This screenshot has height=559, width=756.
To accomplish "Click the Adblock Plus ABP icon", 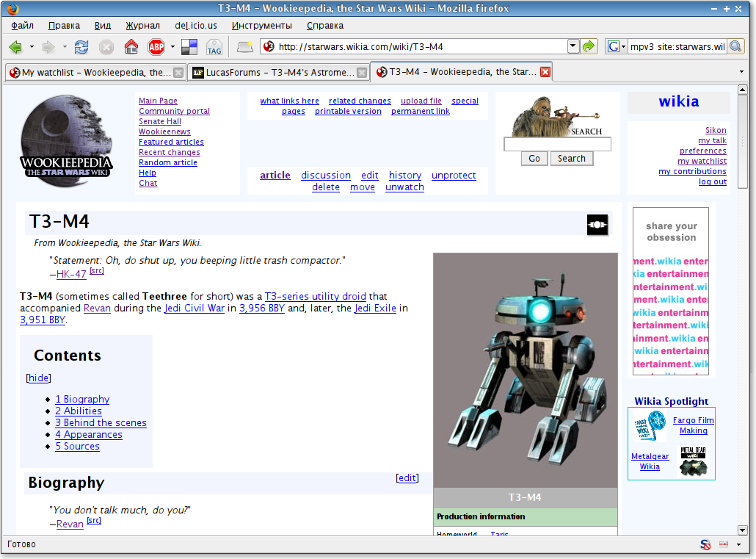I will tap(156, 47).
